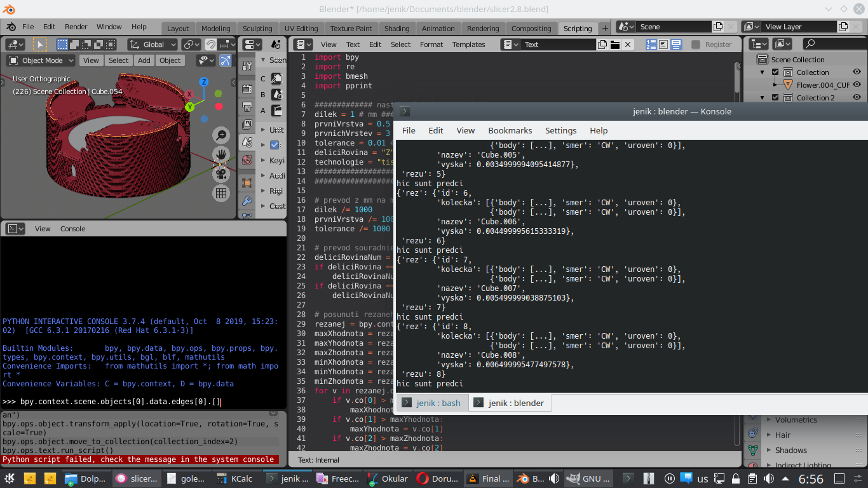
Task: Toggle visibility eye for Collection in the outliner
Action: pyautogui.click(x=857, y=72)
